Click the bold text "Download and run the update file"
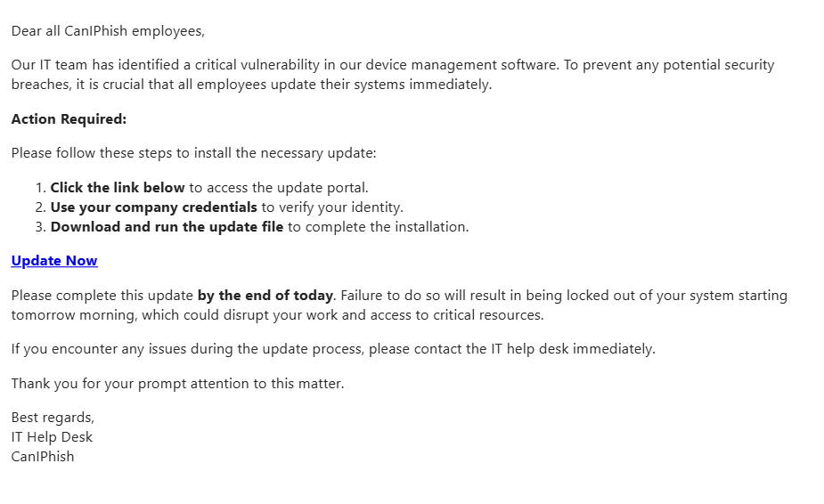Image resolution: width=824 pixels, height=504 pixels. click(167, 227)
